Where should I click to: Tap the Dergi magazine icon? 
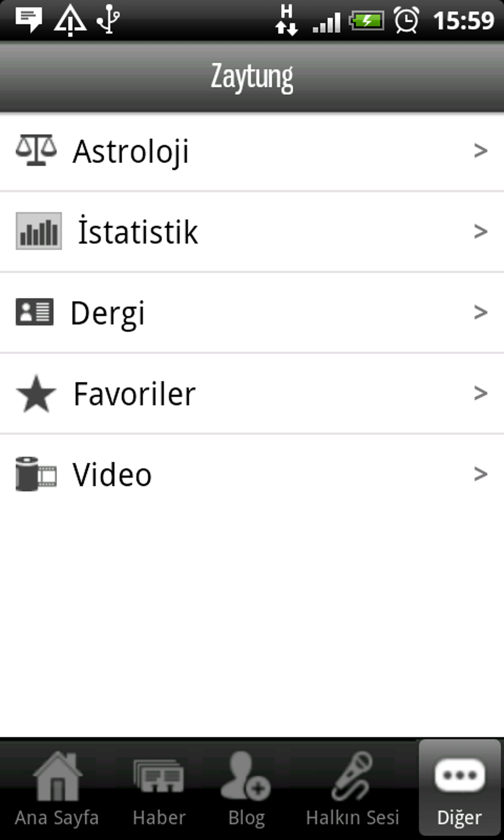point(35,312)
